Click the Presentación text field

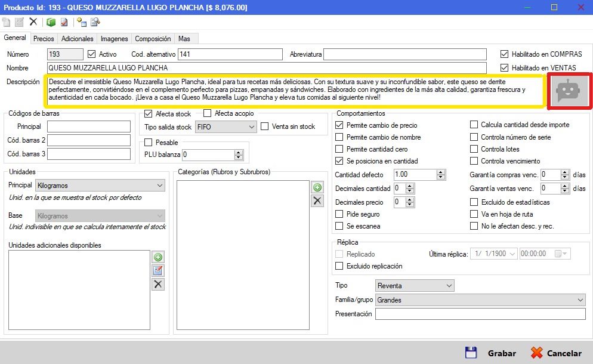(480, 314)
